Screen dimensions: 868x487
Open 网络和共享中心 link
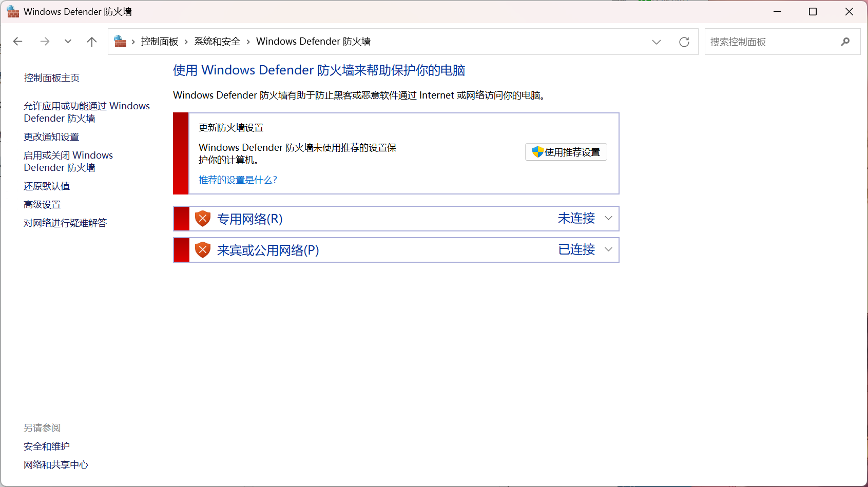[56, 465]
